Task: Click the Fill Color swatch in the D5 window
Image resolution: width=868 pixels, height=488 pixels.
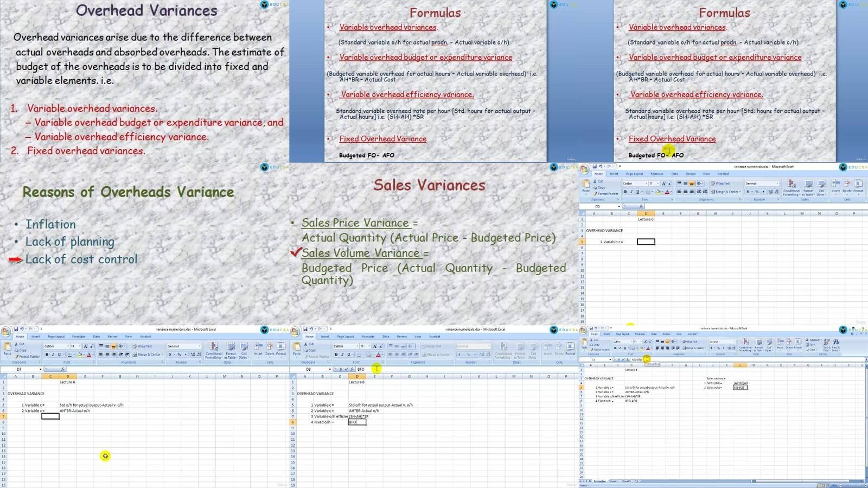Action: [658, 192]
